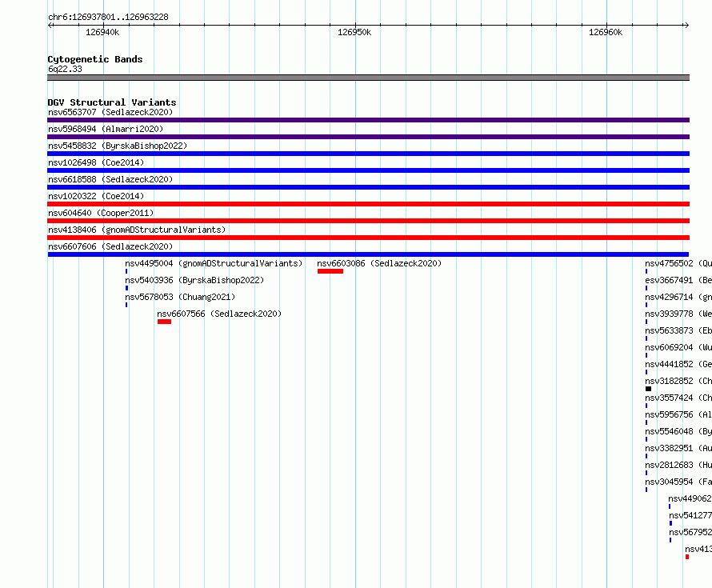Click the blue bar under nsv6618588

pyautogui.click(x=368, y=187)
